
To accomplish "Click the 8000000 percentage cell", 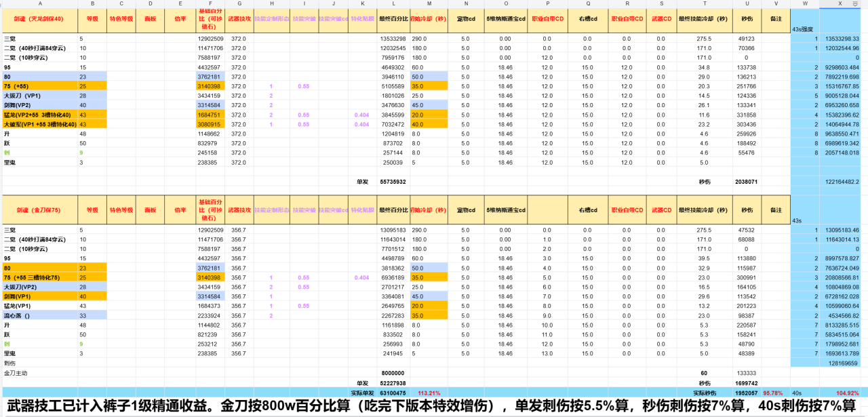I will point(393,372).
